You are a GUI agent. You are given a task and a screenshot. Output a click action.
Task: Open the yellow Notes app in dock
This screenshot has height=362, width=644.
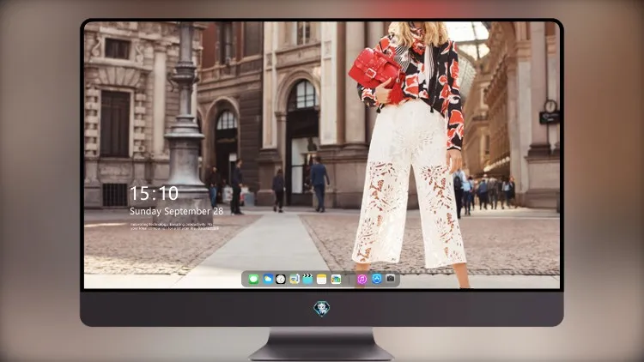coord(322,280)
